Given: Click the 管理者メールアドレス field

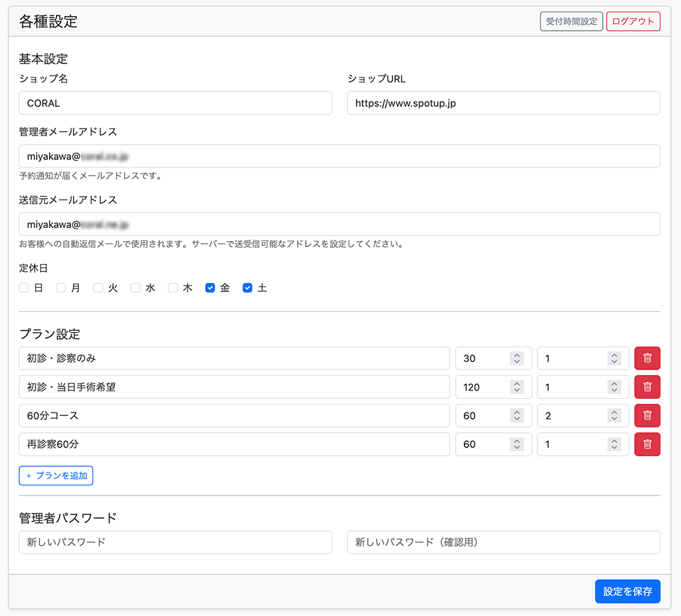Looking at the screenshot, I should pos(339,156).
